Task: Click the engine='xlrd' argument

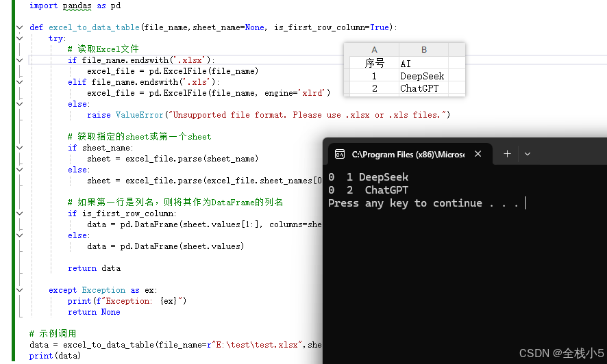Action: coord(297,93)
